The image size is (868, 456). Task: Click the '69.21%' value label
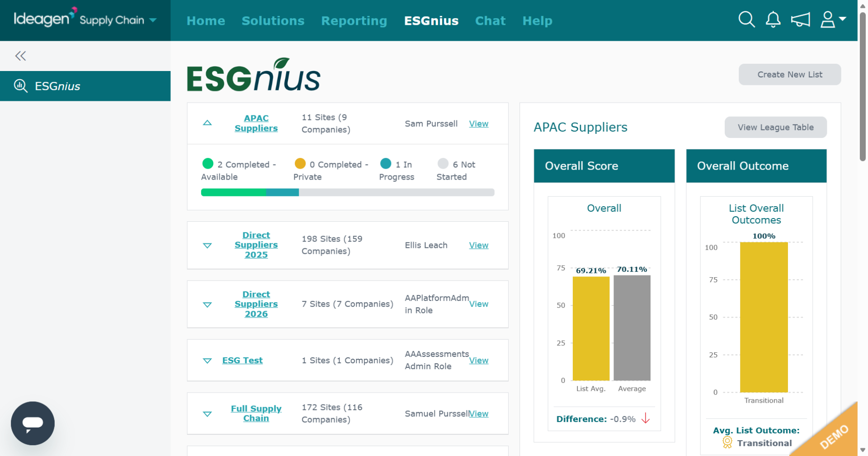coord(591,271)
